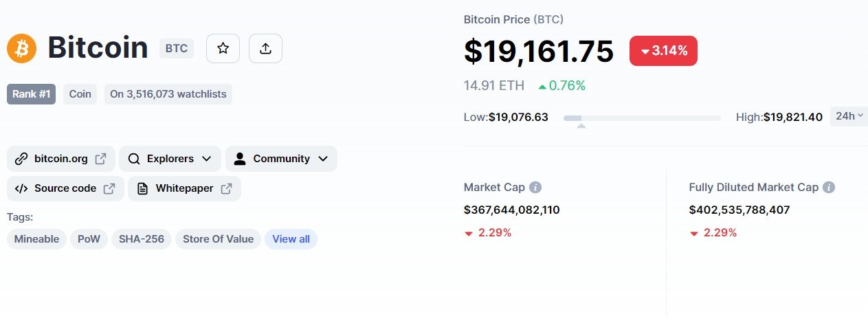Click View all tags
Screen dimensions: 868x323
291,239
